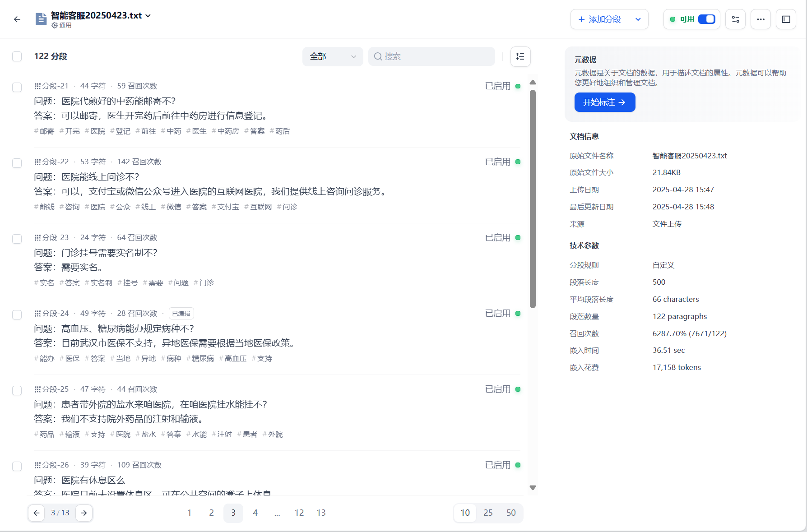Switch to page 4 in pagination
The width and height of the screenshot is (807, 532).
(x=255, y=513)
